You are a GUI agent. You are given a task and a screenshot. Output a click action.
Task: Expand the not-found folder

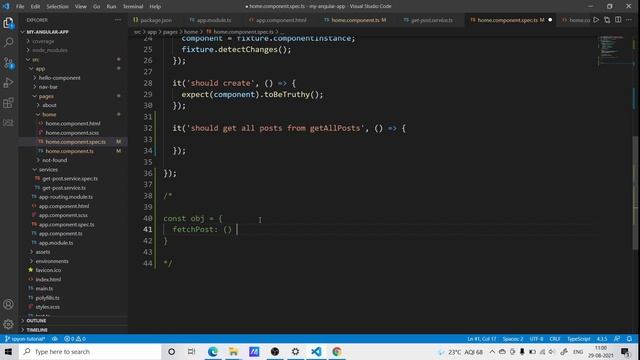click(54, 160)
